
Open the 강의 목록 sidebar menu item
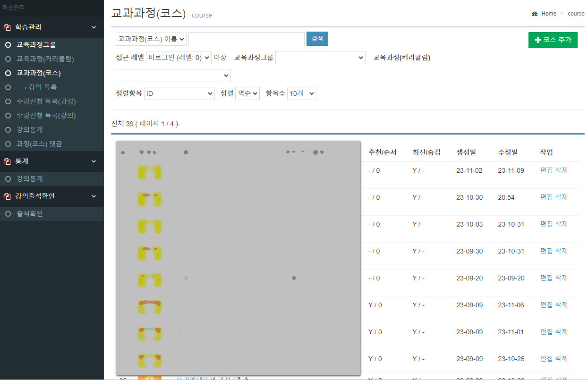pyautogui.click(x=38, y=87)
